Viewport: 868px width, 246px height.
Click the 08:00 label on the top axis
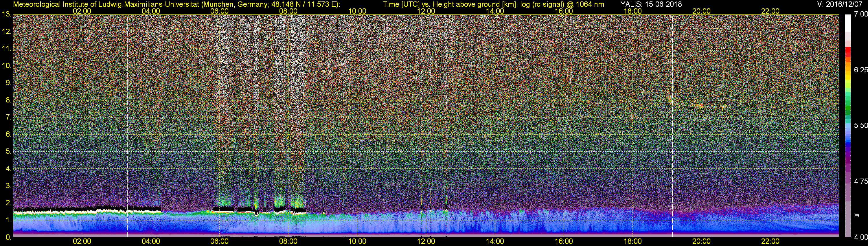point(288,11)
